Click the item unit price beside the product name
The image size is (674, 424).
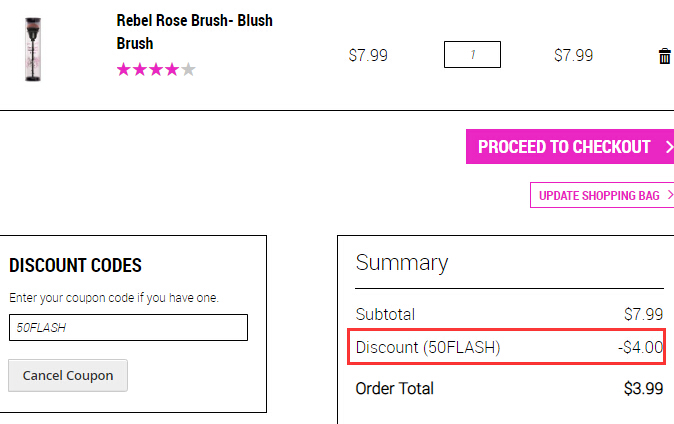(368, 55)
